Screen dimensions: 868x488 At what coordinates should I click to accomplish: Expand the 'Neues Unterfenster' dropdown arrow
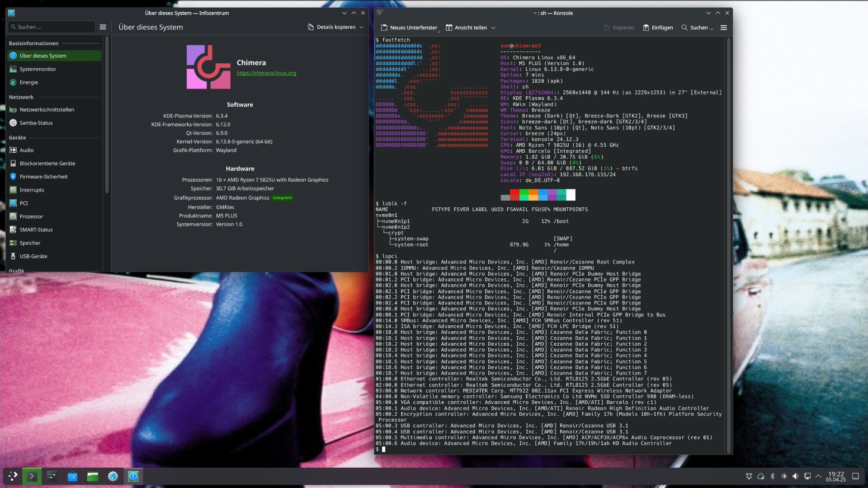[439, 31]
